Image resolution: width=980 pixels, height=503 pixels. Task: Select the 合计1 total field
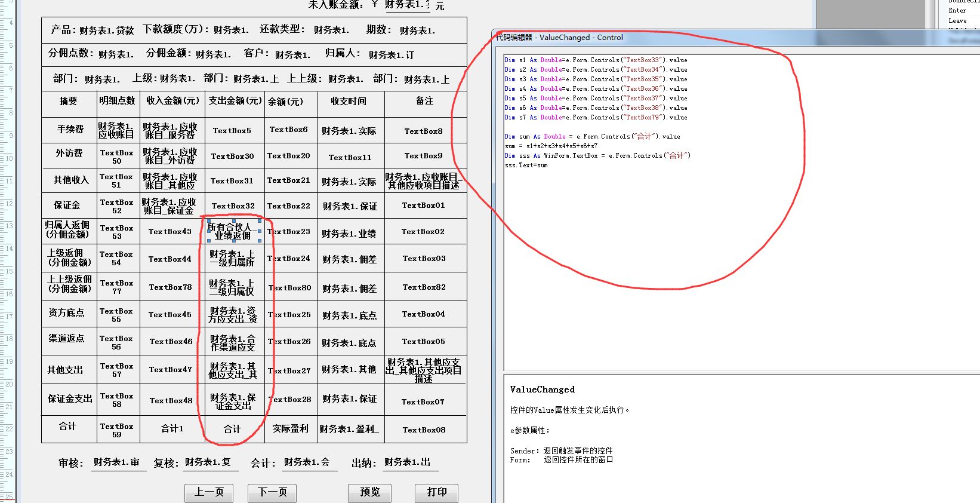point(172,429)
